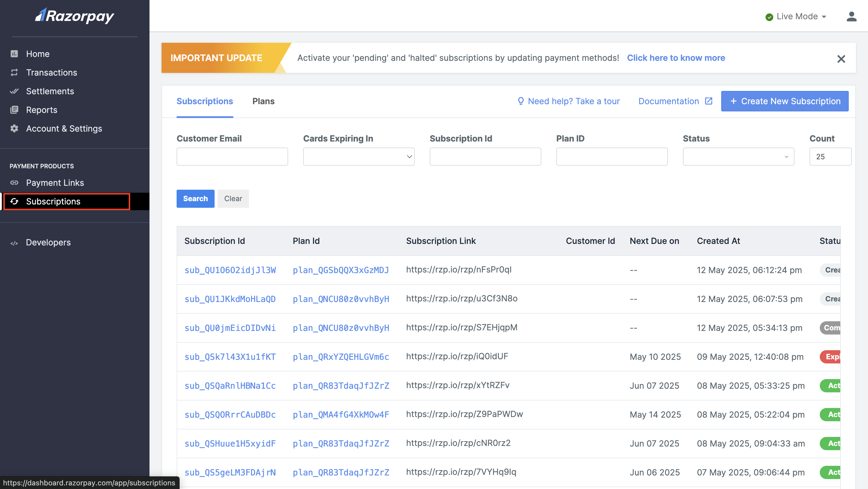
Task: Click the Subscriptions refresh icon in sidebar
Action: (14, 201)
